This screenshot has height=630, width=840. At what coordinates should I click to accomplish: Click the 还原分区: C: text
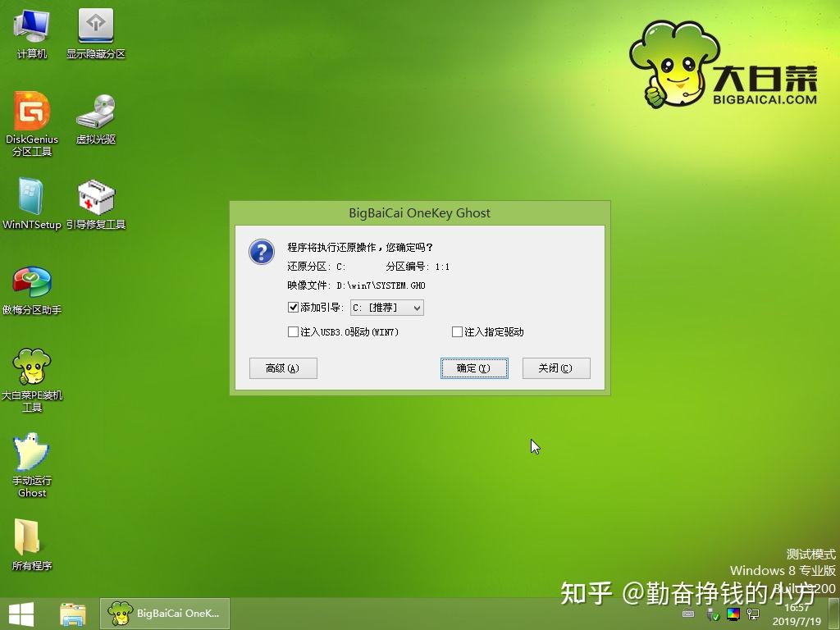[x=316, y=267]
